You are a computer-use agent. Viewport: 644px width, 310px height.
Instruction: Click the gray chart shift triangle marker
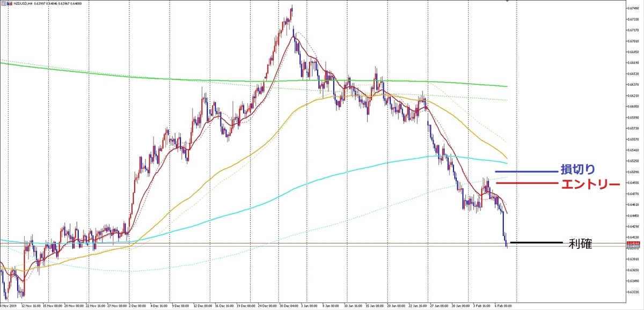tap(508, 2)
